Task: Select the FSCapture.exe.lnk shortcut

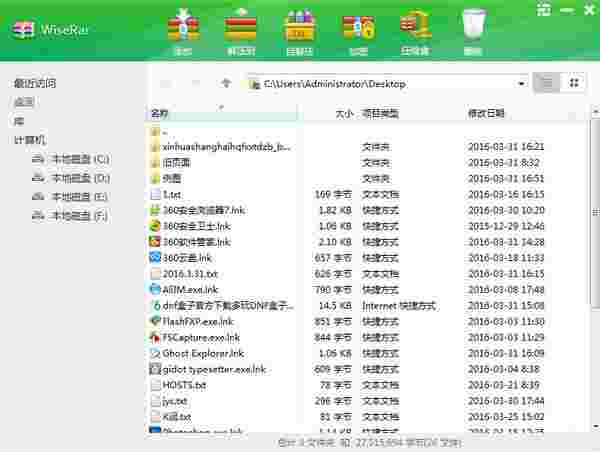Action: coord(366,338)
